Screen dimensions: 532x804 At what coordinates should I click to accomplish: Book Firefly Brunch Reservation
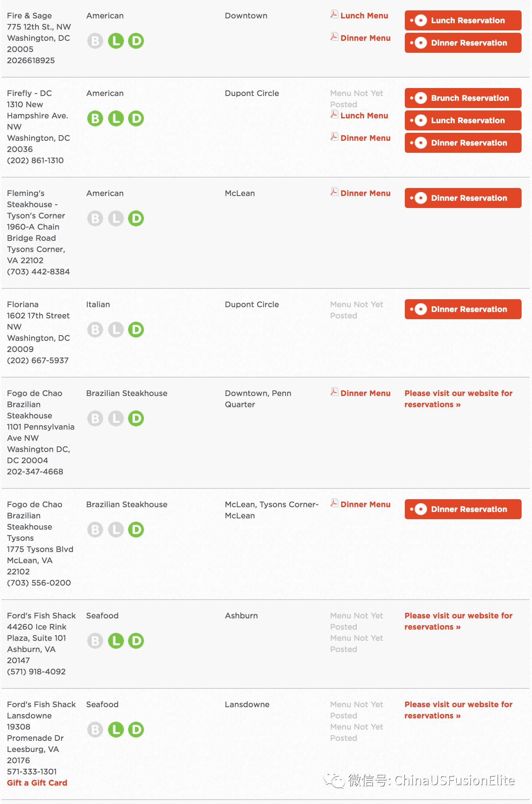pos(463,98)
